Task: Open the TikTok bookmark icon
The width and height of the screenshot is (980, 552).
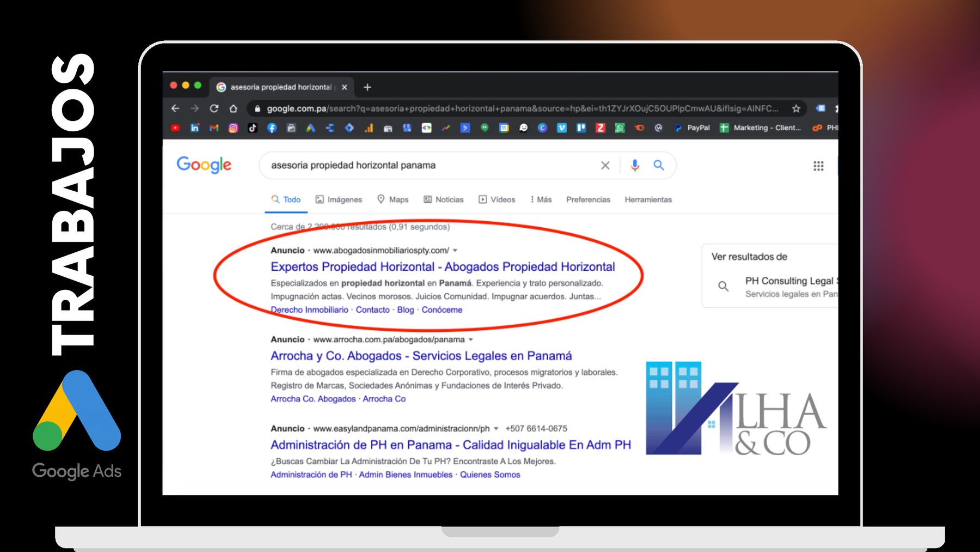Action: (x=253, y=128)
